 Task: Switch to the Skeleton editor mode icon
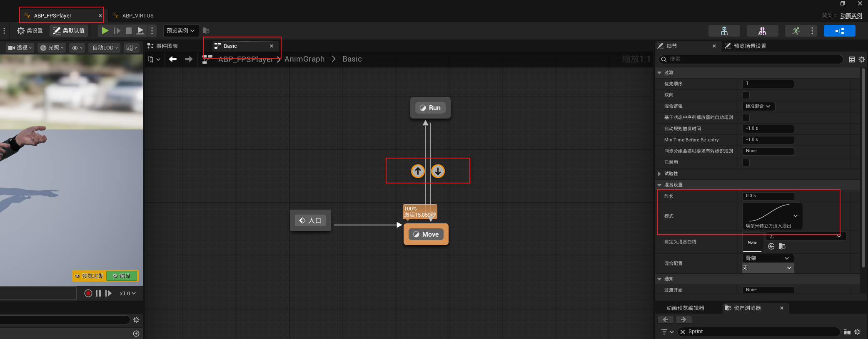(724, 30)
